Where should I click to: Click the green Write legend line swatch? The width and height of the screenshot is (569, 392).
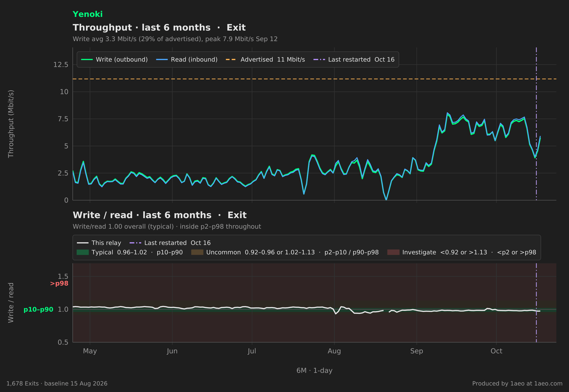click(x=87, y=60)
